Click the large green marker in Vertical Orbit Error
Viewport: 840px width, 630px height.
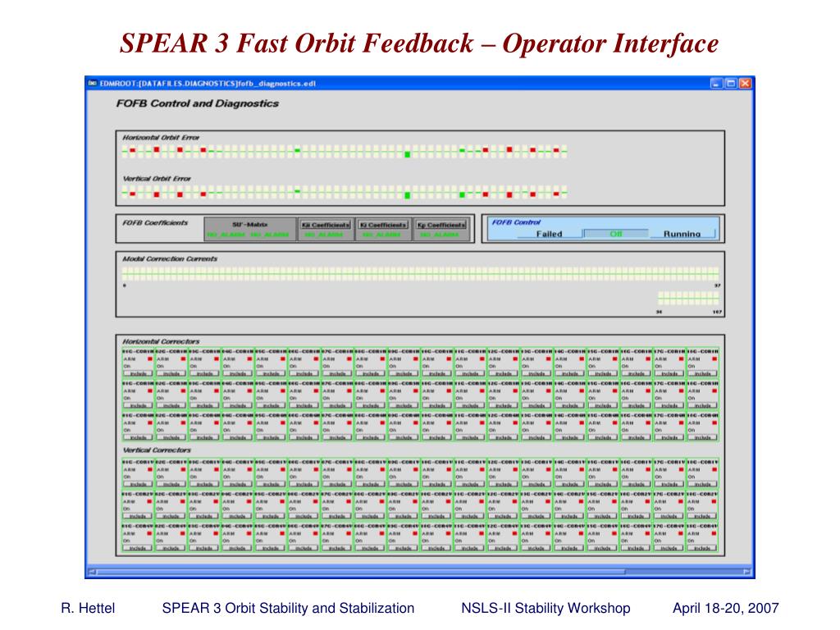pyautogui.click(x=407, y=195)
